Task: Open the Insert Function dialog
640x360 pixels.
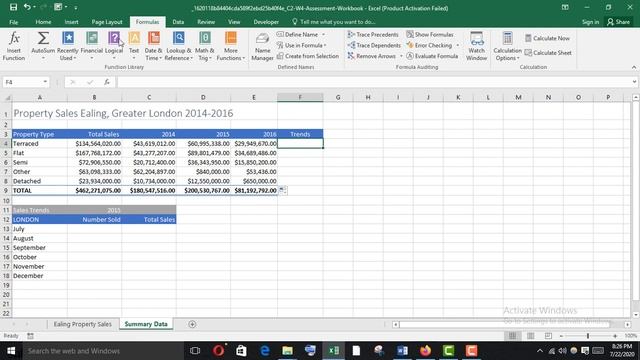Action: tap(14, 46)
